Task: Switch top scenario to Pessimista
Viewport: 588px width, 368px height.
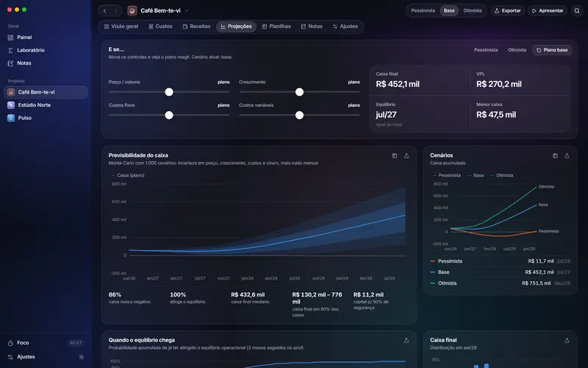Action: (423, 10)
